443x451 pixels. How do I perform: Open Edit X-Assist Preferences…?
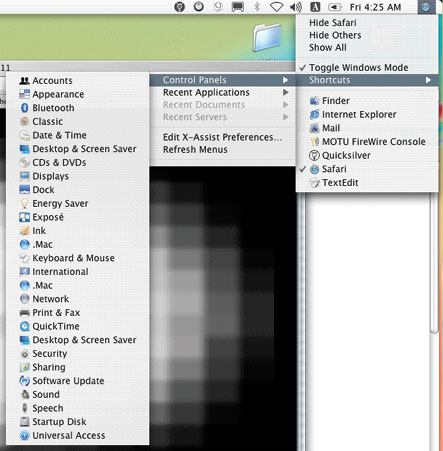click(223, 137)
